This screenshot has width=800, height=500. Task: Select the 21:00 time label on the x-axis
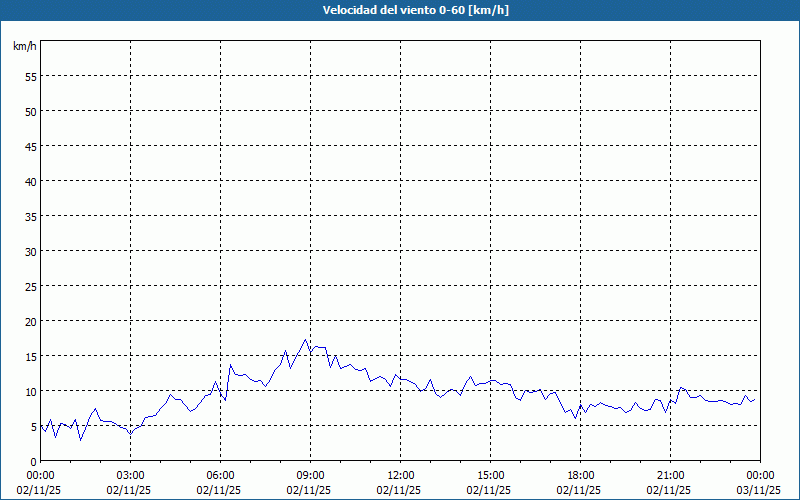(x=671, y=475)
